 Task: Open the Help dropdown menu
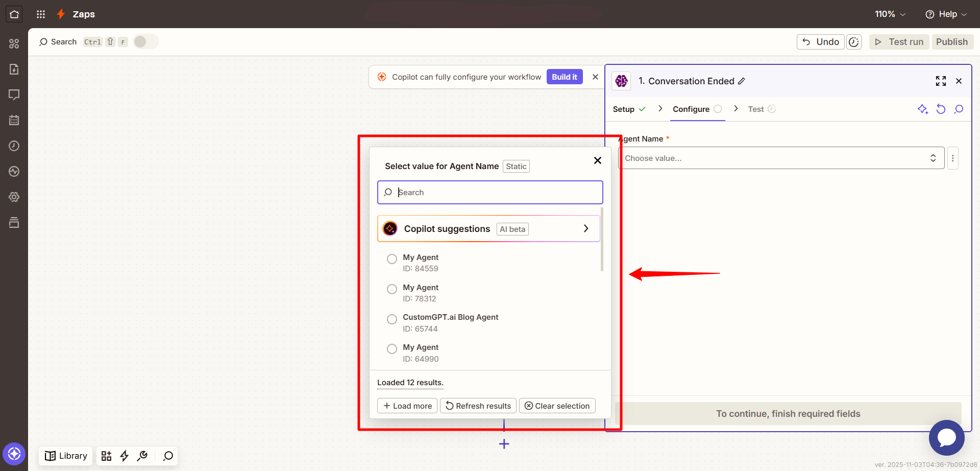[x=946, y=14]
